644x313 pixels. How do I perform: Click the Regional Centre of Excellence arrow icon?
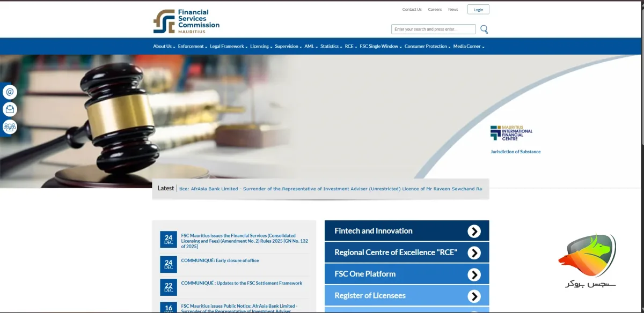[474, 252]
